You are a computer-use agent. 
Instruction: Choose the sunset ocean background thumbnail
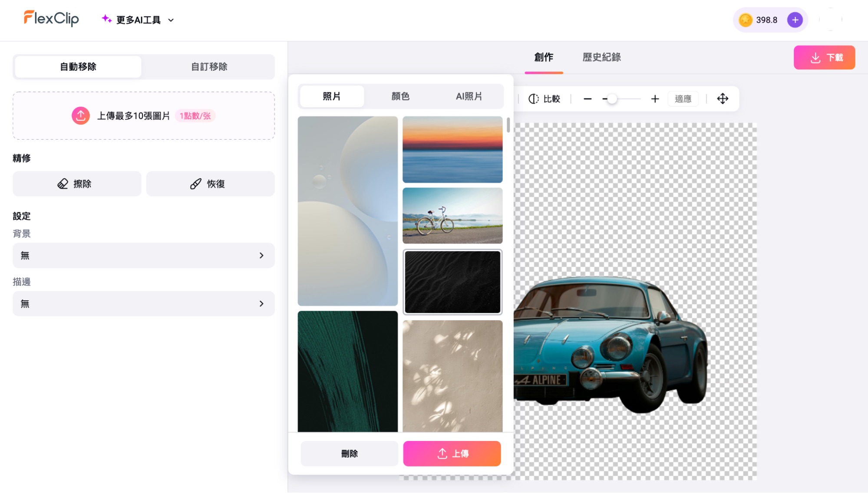(x=452, y=149)
